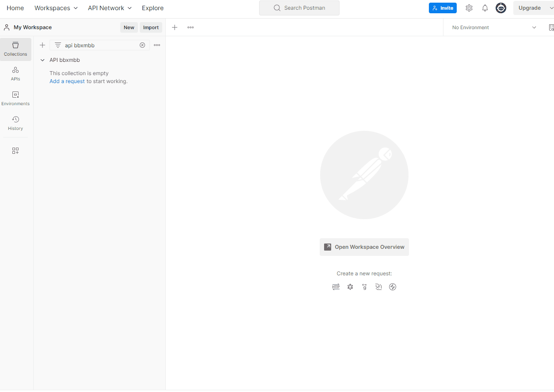Open the APIs sidebar panel

15,74
